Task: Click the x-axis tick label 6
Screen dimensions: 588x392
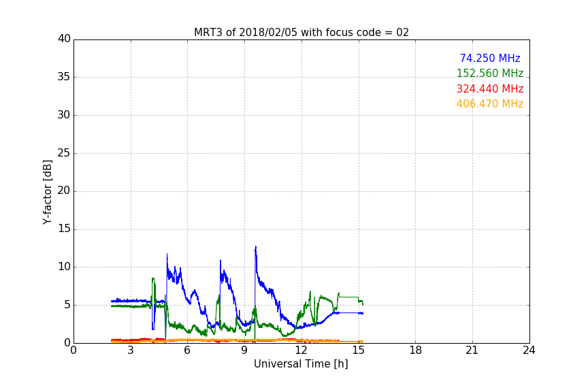Action: [188, 350]
